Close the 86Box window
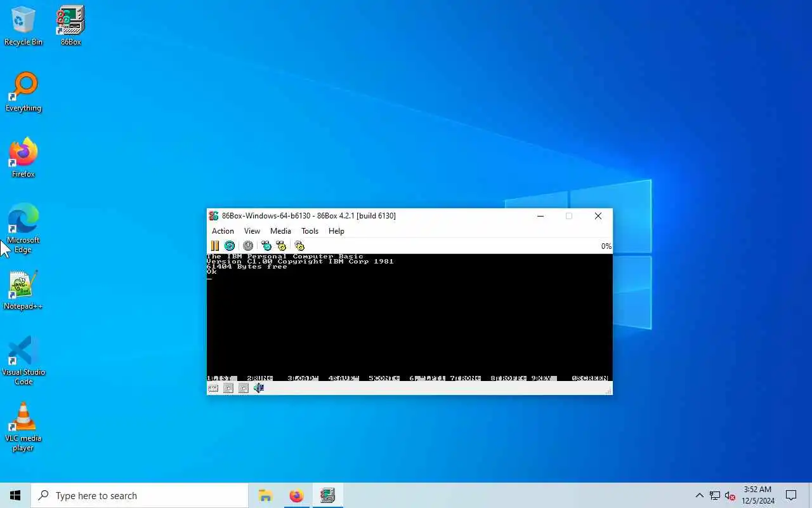The width and height of the screenshot is (812, 508). pyautogui.click(x=598, y=216)
